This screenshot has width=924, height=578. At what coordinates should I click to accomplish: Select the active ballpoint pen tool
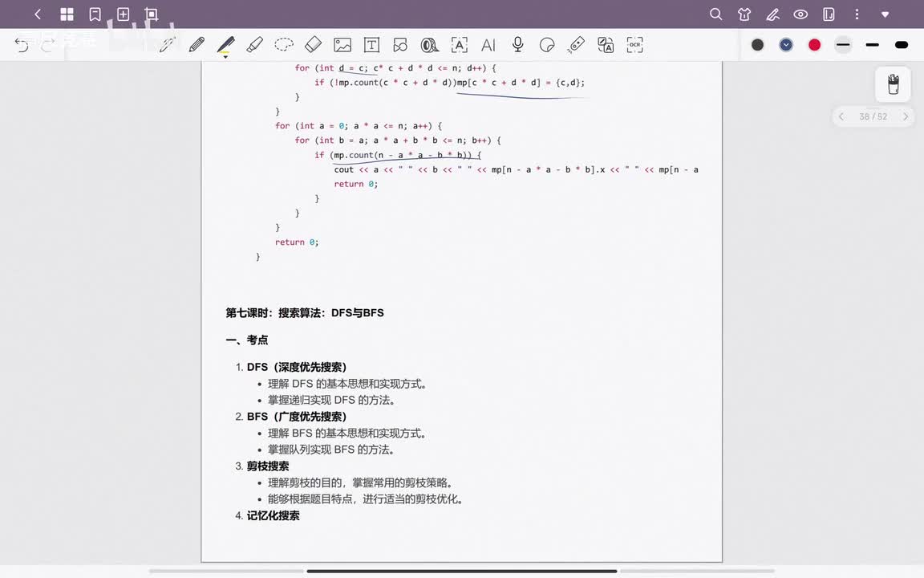coord(225,46)
